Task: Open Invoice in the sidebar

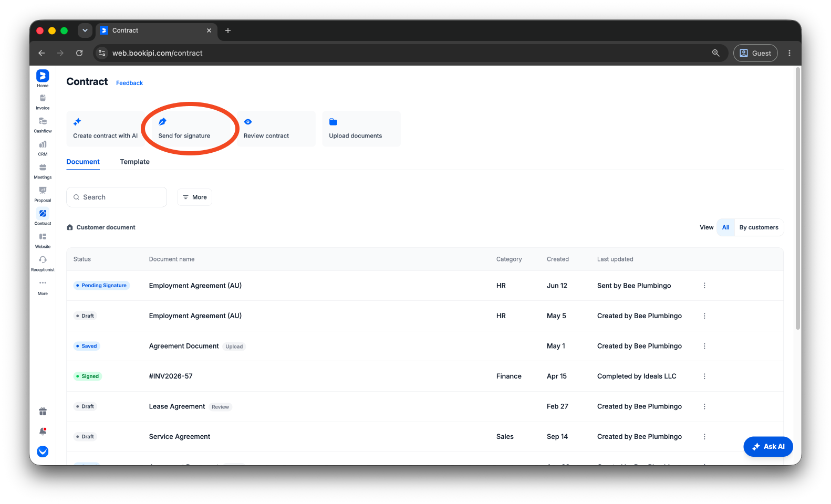Action: point(43,102)
